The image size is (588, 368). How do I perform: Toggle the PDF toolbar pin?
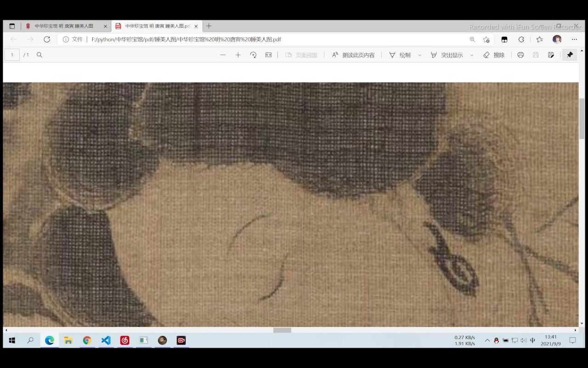(x=570, y=55)
